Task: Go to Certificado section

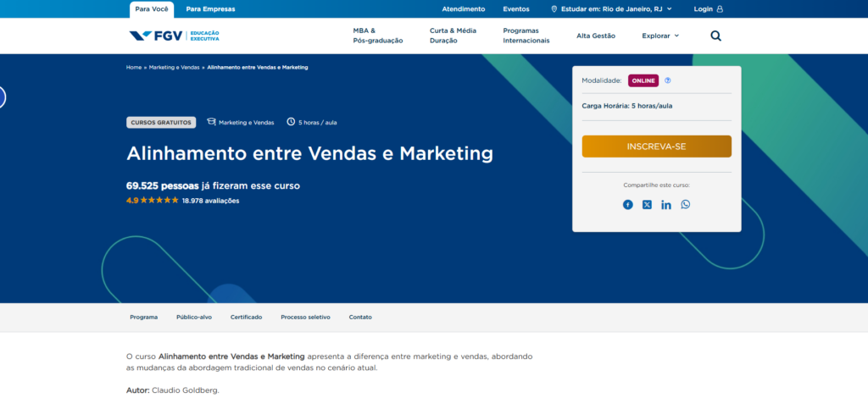Action: click(x=247, y=318)
